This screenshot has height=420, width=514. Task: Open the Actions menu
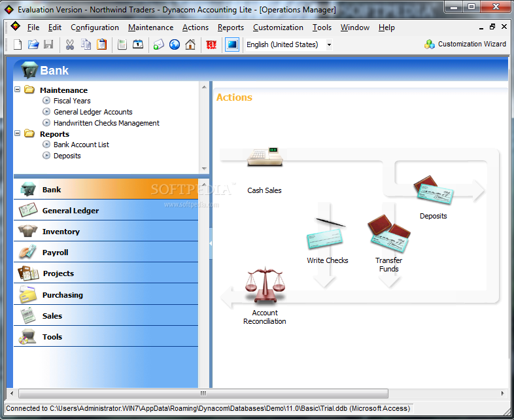[x=196, y=27]
